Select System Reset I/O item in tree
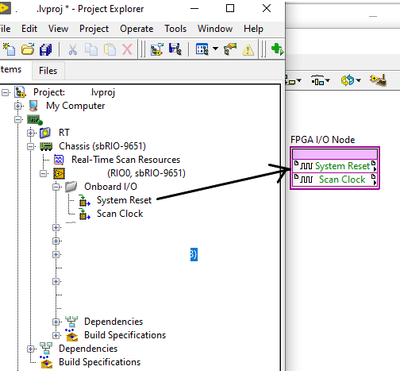Screen dimensions: 400x371 tap(124, 200)
